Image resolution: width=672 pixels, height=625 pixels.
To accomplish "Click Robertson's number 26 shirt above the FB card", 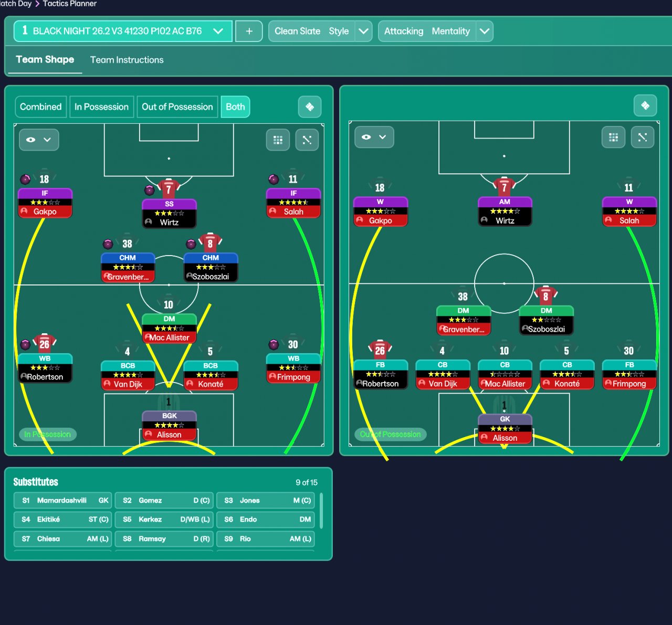I will click(x=380, y=350).
